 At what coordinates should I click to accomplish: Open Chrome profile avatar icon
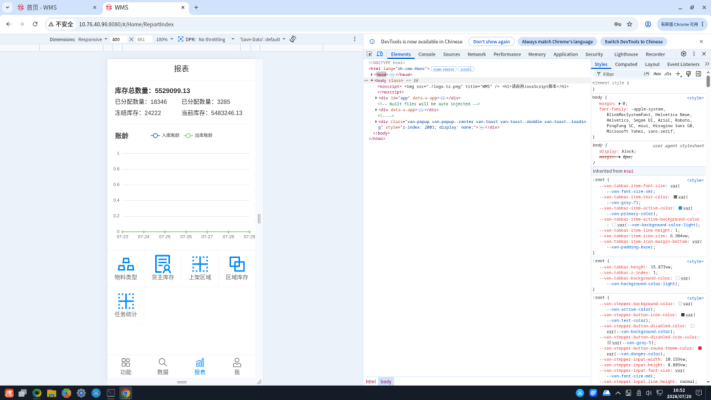pos(648,24)
